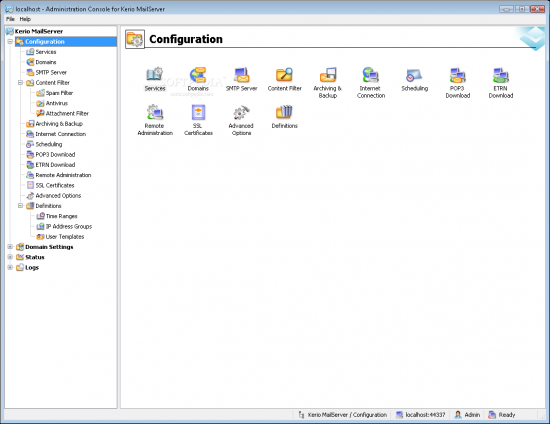
Task: Select Attachment Filter in the tree
Action: click(x=67, y=113)
